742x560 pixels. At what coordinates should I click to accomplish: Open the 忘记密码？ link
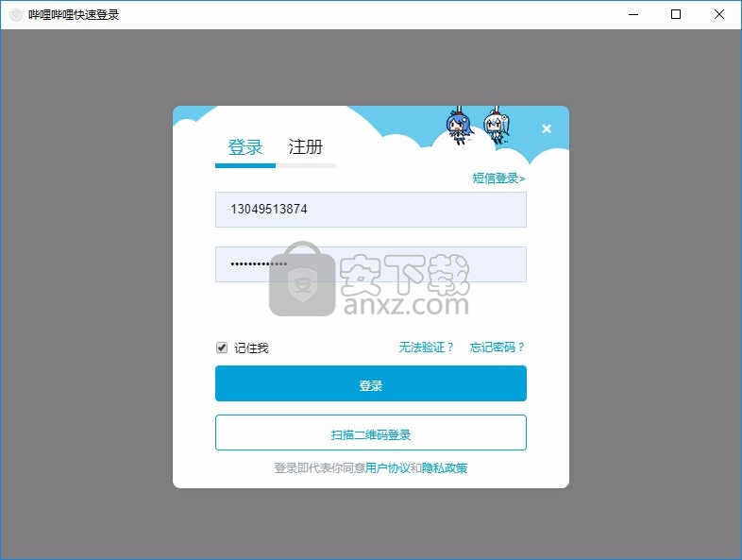(497, 348)
